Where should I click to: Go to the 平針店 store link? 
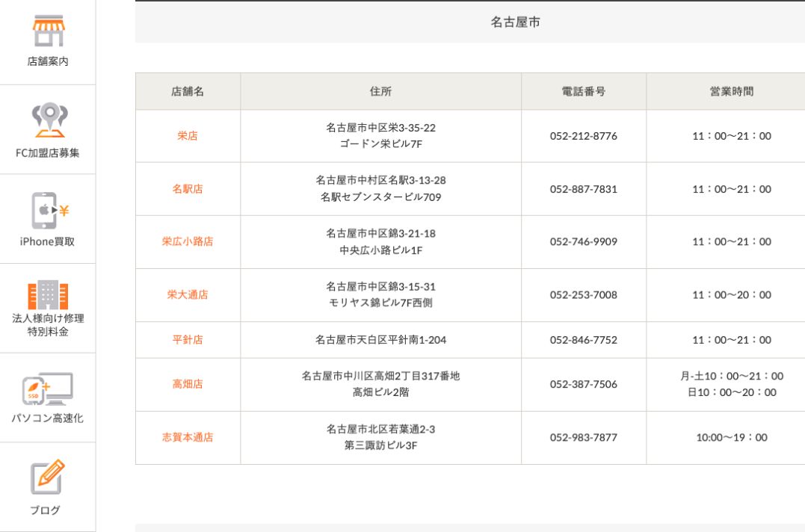pyautogui.click(x=188, y=340)
